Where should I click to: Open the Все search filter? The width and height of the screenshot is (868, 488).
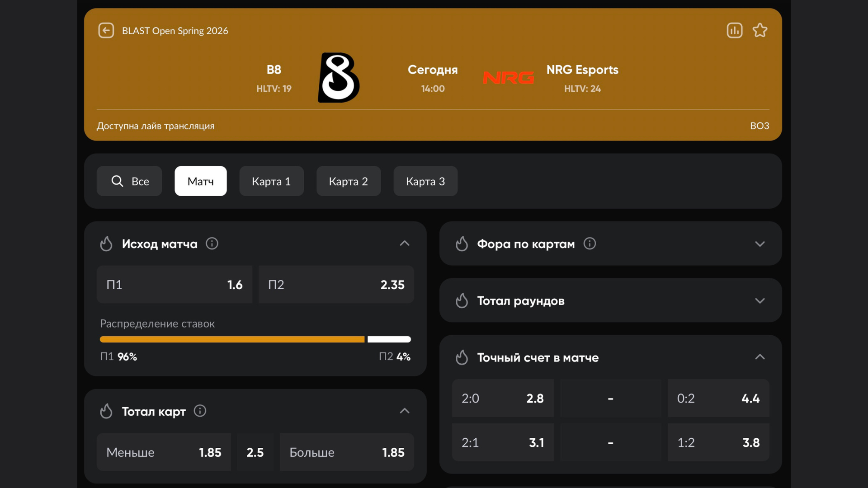(129, 181)
